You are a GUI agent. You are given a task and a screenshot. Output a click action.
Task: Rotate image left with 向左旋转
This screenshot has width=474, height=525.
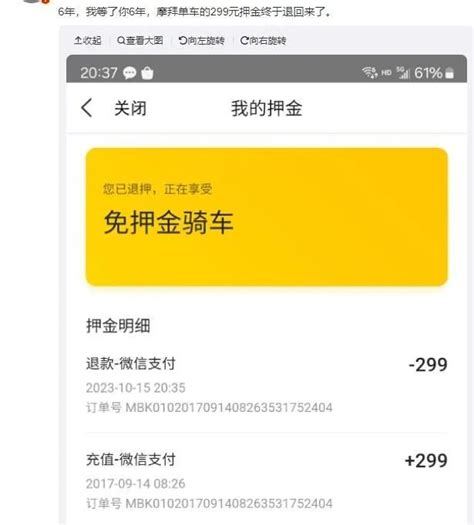[201, 41]
